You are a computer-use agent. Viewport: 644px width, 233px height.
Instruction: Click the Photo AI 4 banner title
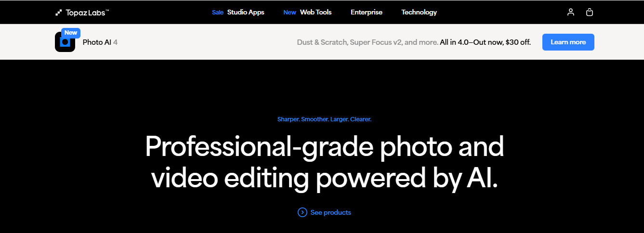pyautogui.click(x=100, y=42)
